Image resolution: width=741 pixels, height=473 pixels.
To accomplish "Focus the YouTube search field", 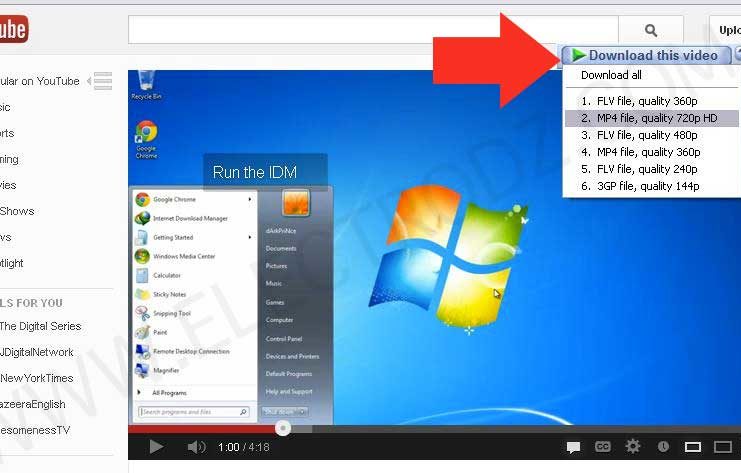I will (373, 30).
